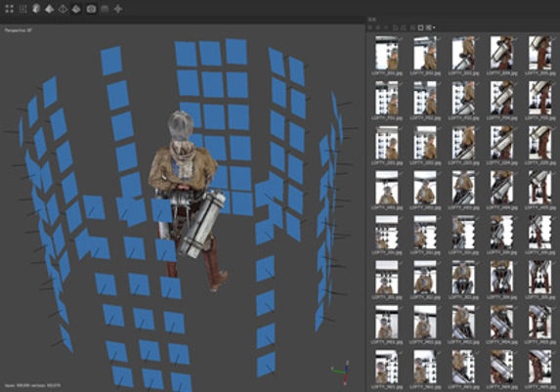Select the second thumbnail in the fifth row
The image size is (560, 392).
tap(425, 233)
